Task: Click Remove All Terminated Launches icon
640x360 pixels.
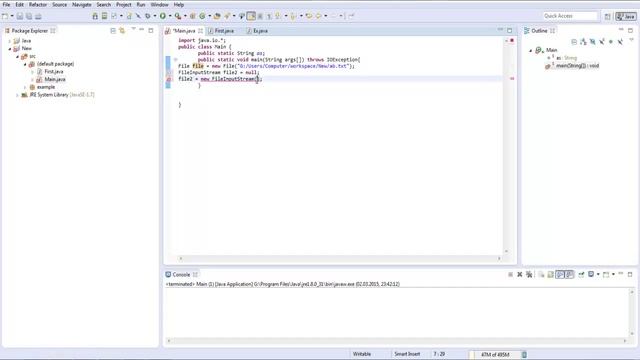Action: tap(529, 274)
